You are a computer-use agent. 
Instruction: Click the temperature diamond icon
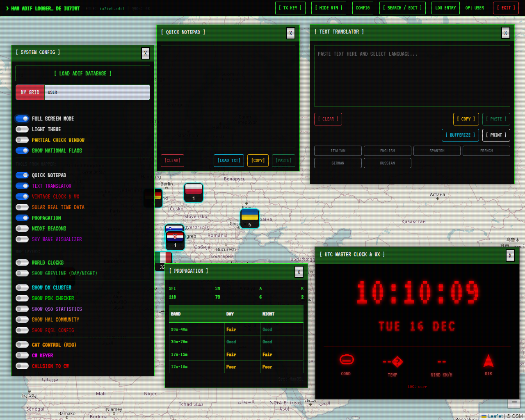[x=397, y=362]
